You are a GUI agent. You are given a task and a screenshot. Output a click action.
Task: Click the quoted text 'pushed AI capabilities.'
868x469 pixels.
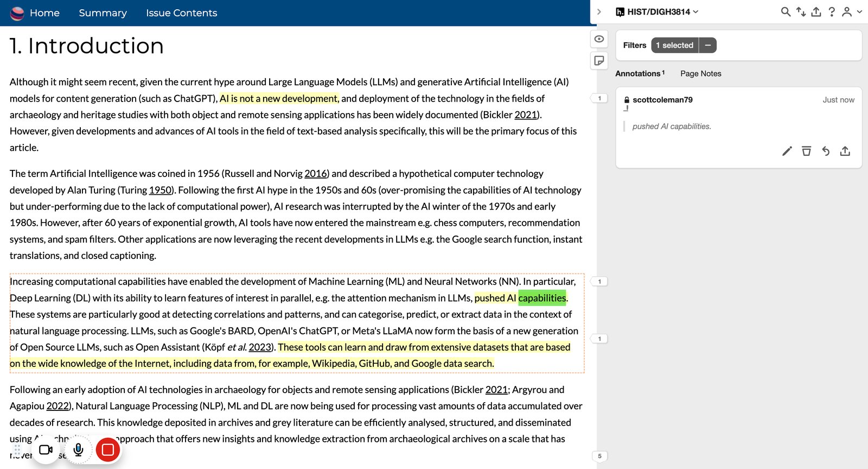pyautogui.click(x=672, y=126)
